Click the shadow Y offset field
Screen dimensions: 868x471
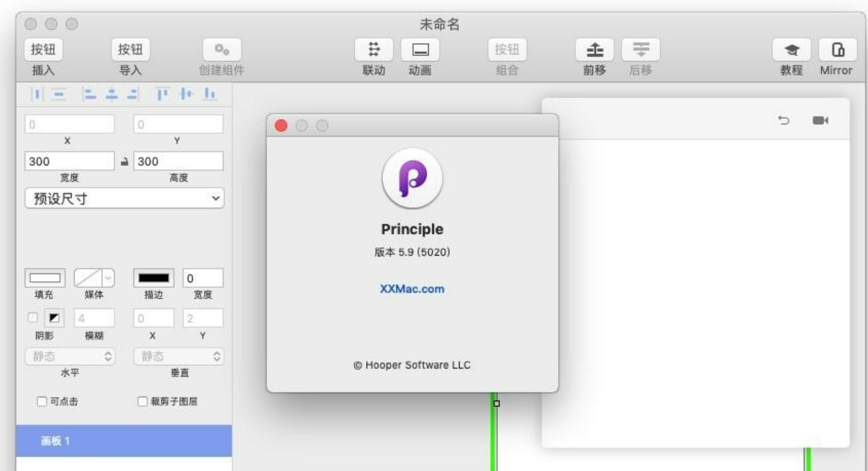point(203,318)
